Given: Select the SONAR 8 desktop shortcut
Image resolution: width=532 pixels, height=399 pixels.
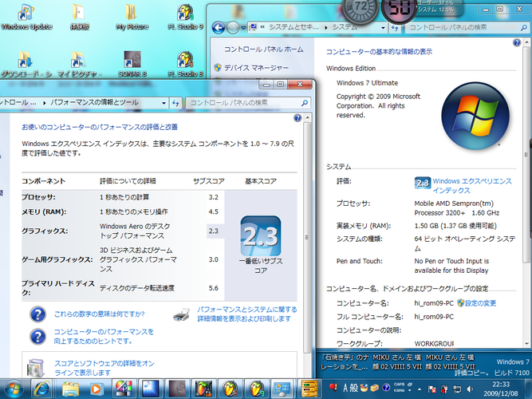Looking at the screenshot, I should coord(132,65).
